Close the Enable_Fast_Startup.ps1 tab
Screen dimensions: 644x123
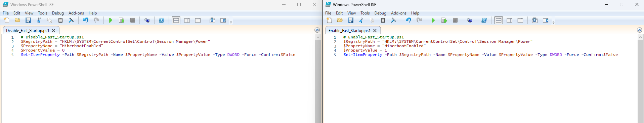click(x=375, y=31)
